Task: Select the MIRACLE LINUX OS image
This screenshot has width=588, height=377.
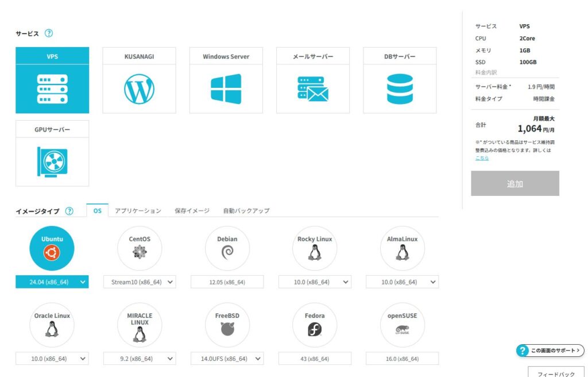Action: pyautogui.click(x=140, y=325)
